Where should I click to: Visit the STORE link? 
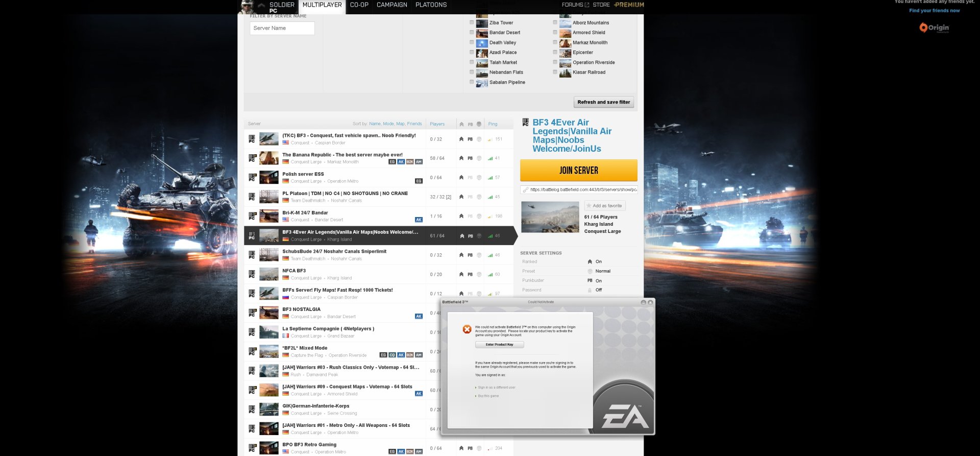tap(601, 5)
